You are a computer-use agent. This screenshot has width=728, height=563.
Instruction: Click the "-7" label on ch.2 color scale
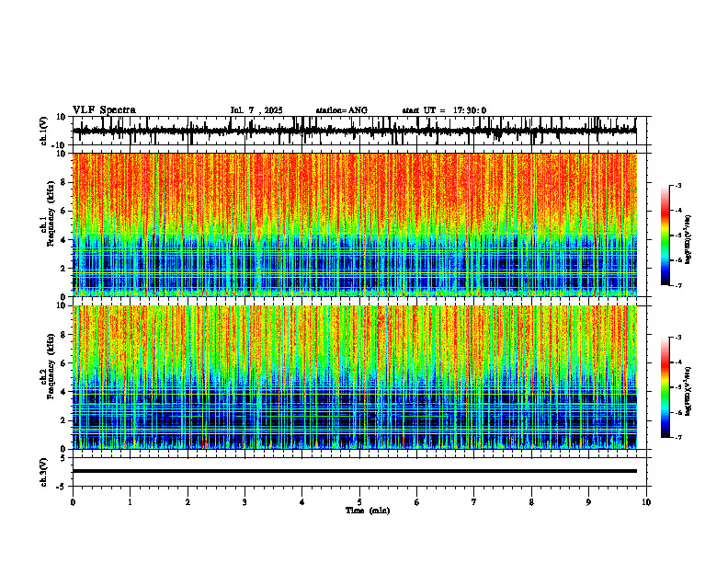[x=677, y=437]
